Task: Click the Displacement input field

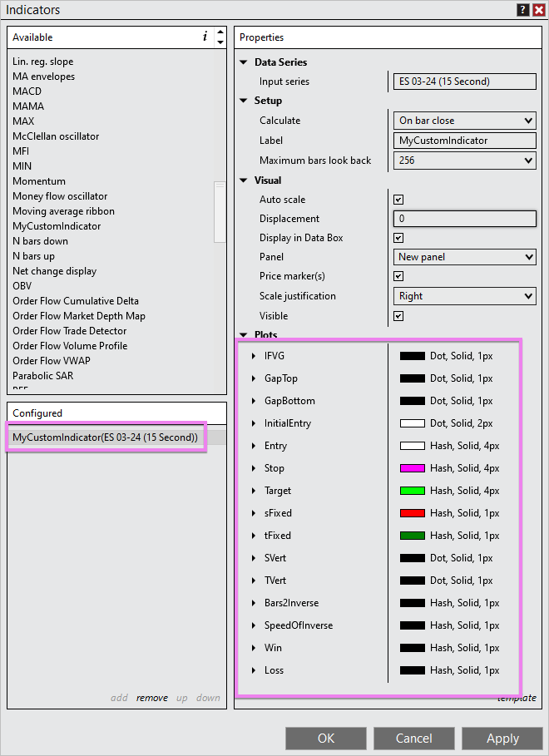Action: [x=465, y=219]
